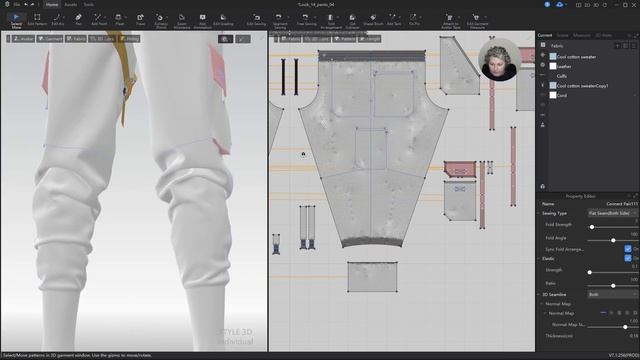Image resolution: width=640 pixels, height=360 pixels.
Task: Click the undo arrow in title bar
Action: [x=26, y=4]
